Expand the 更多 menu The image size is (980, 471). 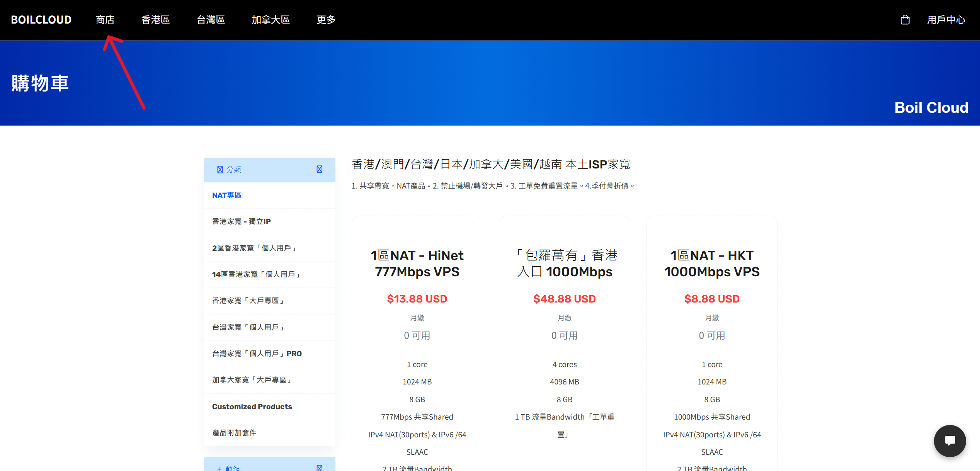(x=326, y=20)
